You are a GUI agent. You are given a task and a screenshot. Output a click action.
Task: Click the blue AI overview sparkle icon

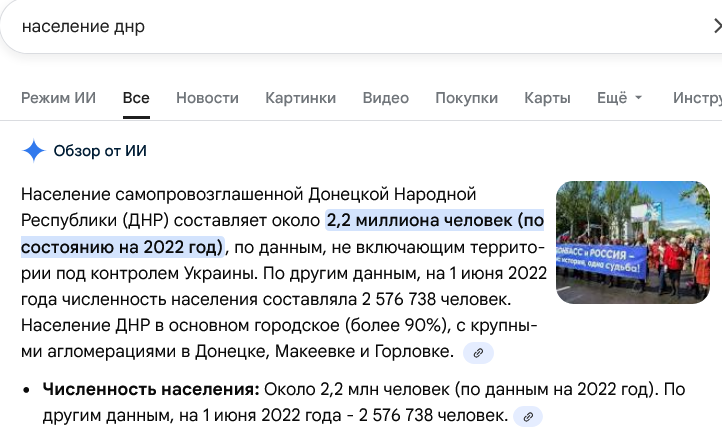click(x=34, y=151)
